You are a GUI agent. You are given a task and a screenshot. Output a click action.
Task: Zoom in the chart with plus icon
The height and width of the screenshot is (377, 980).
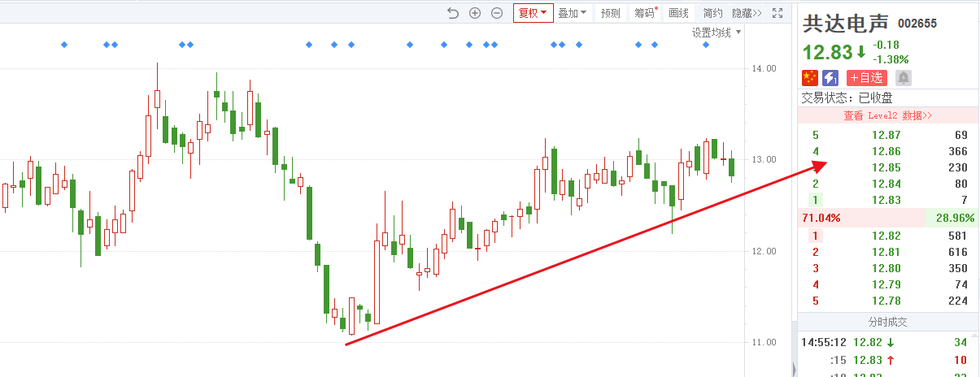click(x=475, y=13)
